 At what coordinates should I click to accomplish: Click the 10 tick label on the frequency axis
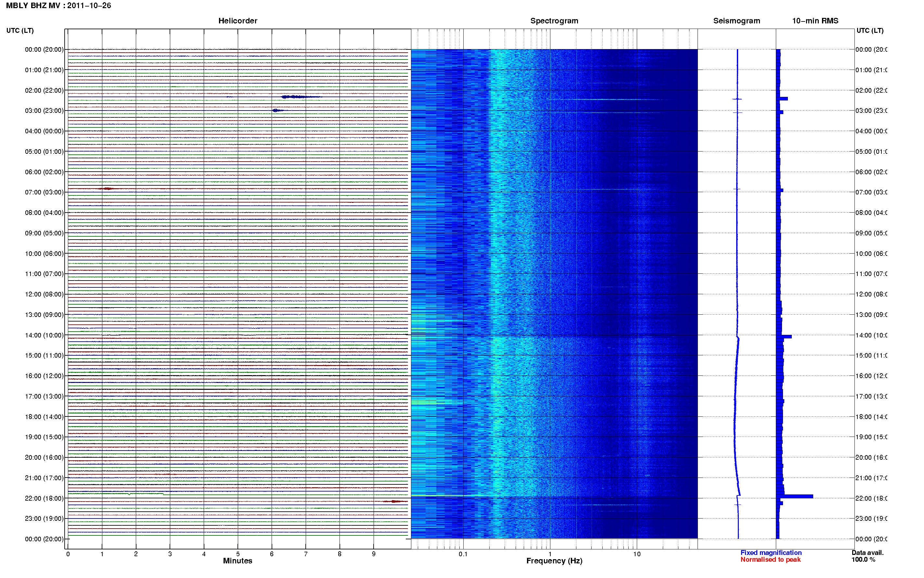click(x=637, y=554)
